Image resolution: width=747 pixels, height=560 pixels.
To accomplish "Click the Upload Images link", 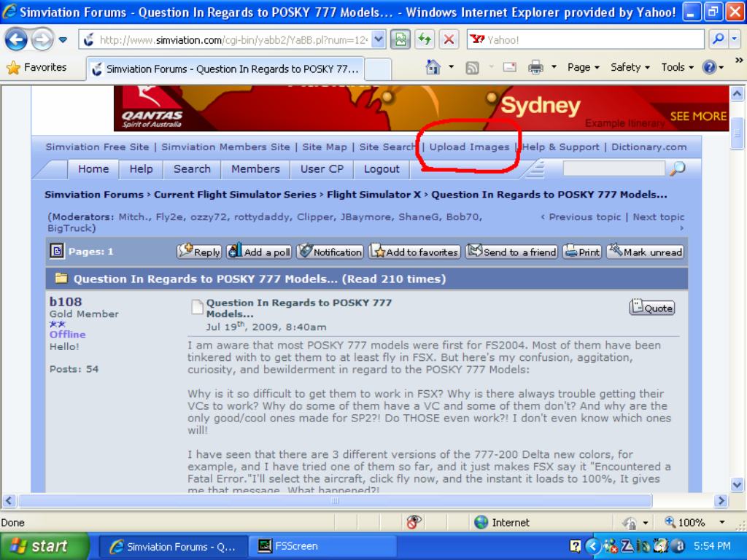I will tap(469, 147).
